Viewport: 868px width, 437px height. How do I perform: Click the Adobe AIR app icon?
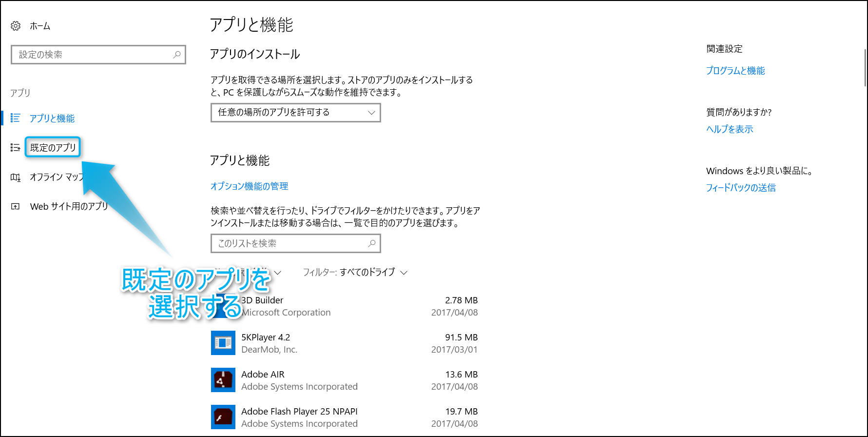coord(223,380)
